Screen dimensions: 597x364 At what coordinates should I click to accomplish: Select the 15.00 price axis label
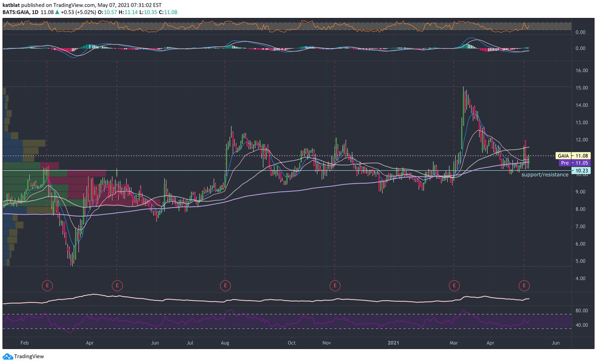tap(582, 88)
